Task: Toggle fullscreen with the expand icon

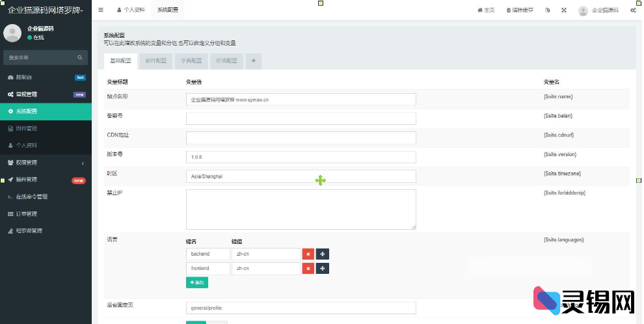Action: (564, 10)
